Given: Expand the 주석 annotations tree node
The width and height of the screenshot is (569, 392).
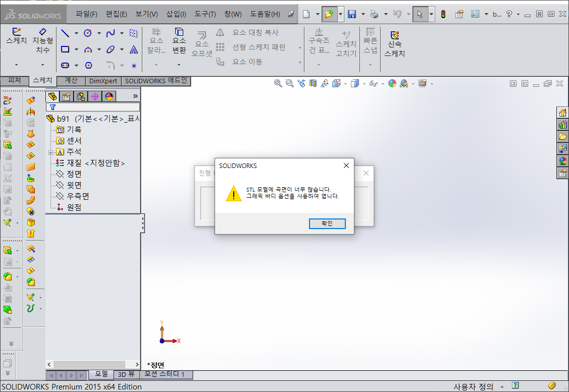Looking at the screenshot, I should (51, 152).
